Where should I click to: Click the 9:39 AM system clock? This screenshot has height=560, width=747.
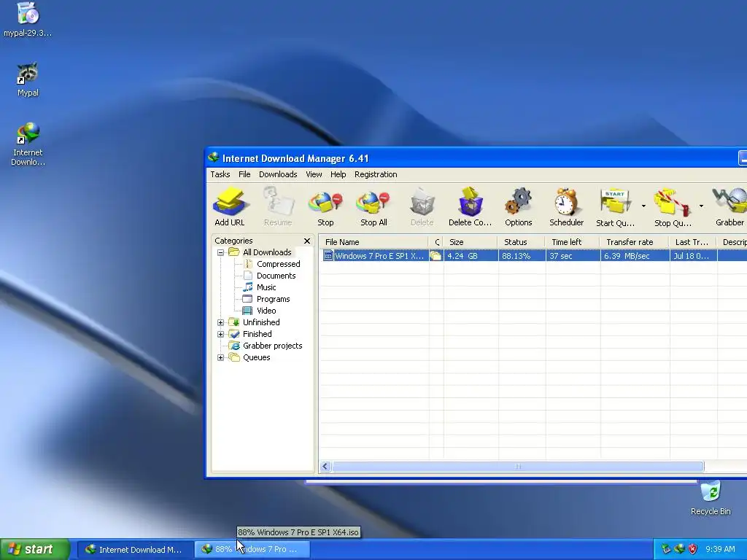tap(720, 549)
